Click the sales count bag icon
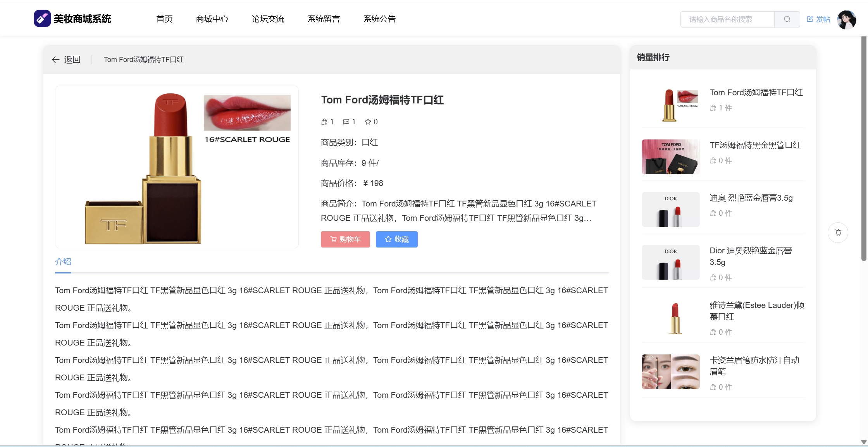This screenshot has width=868, height=447. (324, 122)
